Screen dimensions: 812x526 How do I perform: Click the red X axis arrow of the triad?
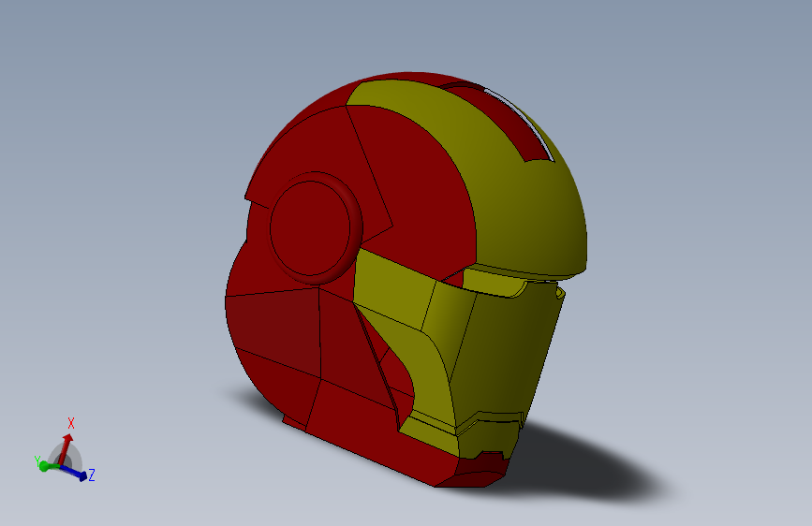65,449
